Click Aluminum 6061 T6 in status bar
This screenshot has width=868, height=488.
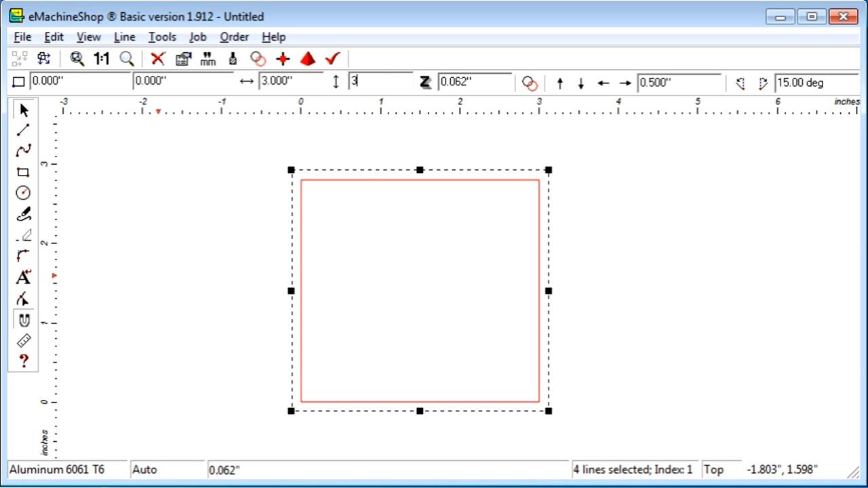[x=57, y=469]
